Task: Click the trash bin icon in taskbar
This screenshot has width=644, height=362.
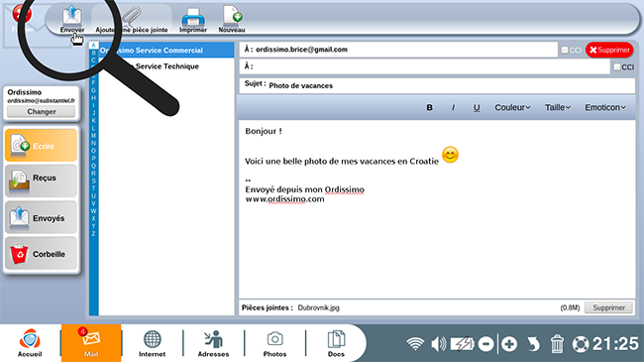Action: pos(557,344)
